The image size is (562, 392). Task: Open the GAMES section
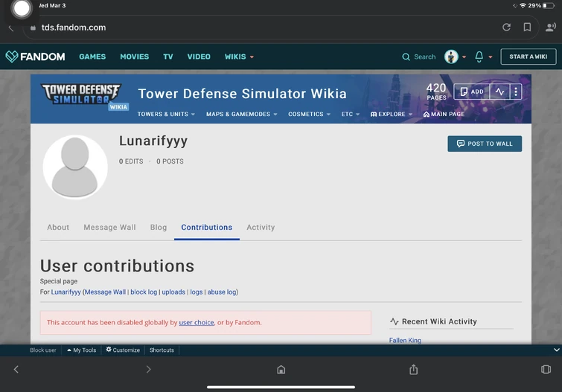pos(92,57)
